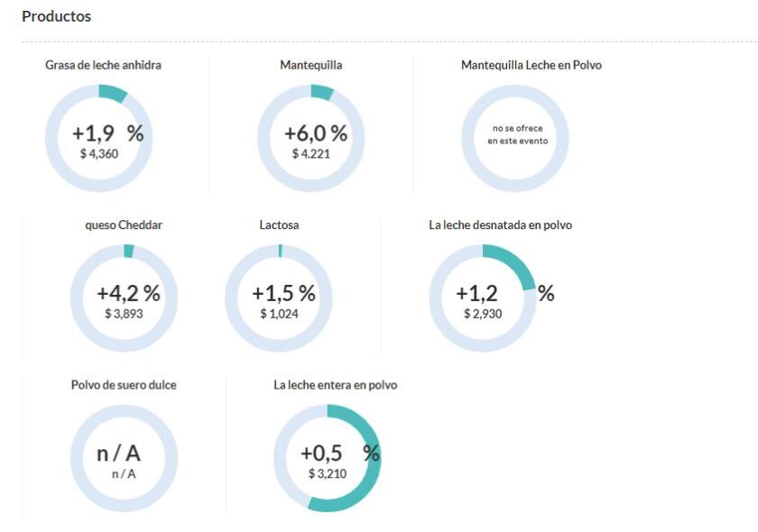Select the Lactosa product label
Screen dimensions: 758x532
click(x=279, y=225)
